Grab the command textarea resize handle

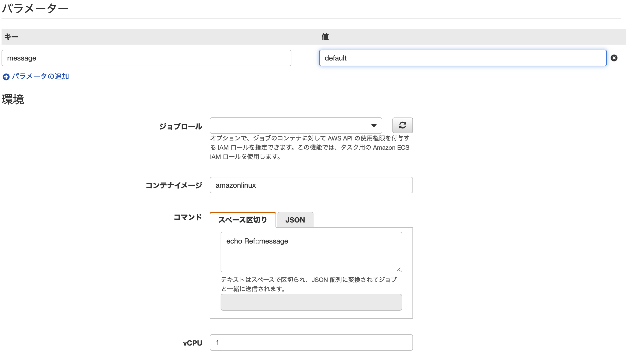[x=399, y=269]
